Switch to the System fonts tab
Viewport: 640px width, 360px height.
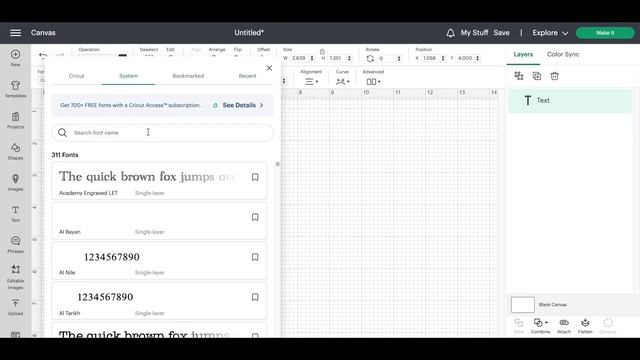pyautogui.click(x=128, y=76)
